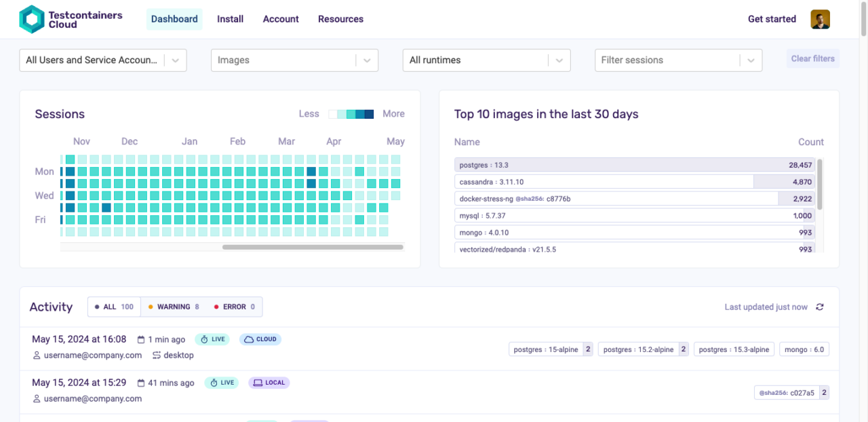Click the desktop icon on the 16:08 session
Viewport: 868px width, 422px height.
pos(157,355)
